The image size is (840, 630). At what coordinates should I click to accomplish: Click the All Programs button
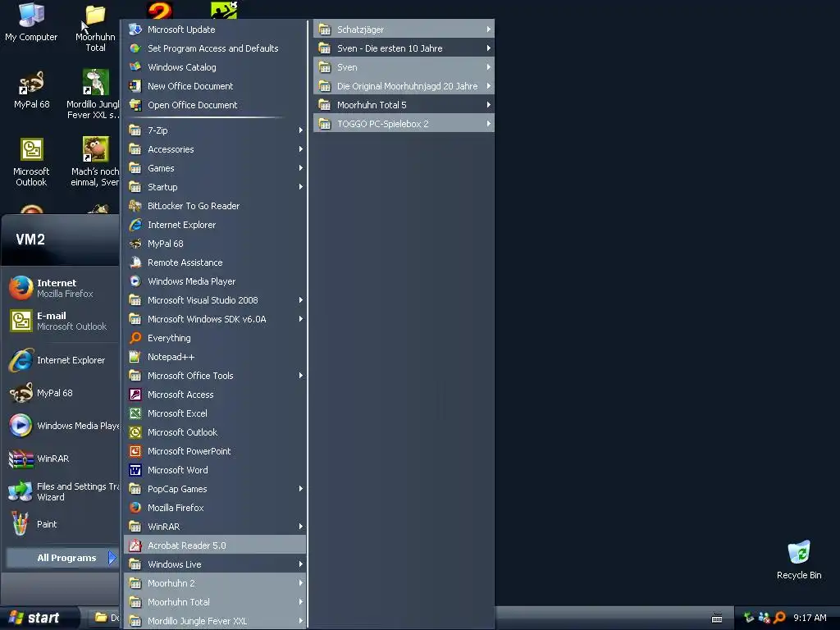62,558
